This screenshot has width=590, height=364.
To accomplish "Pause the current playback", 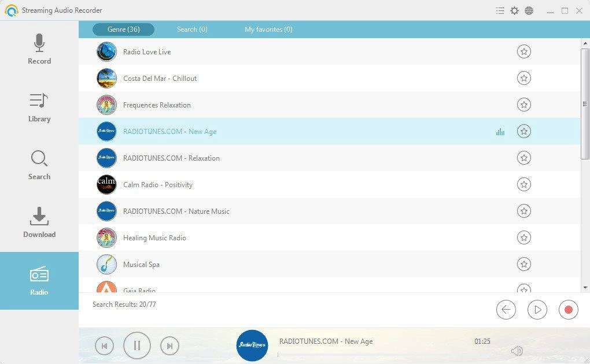I will pyautogui.click(x=137, y=346).
